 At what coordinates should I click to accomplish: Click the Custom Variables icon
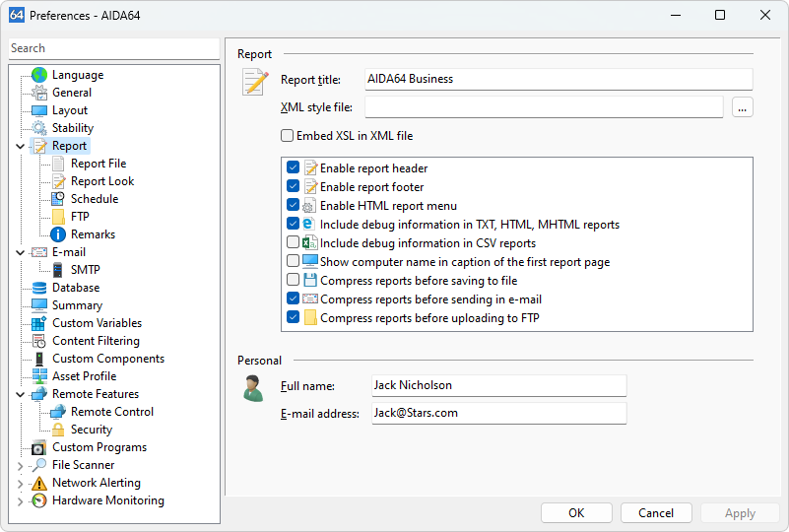coord(39,323)
